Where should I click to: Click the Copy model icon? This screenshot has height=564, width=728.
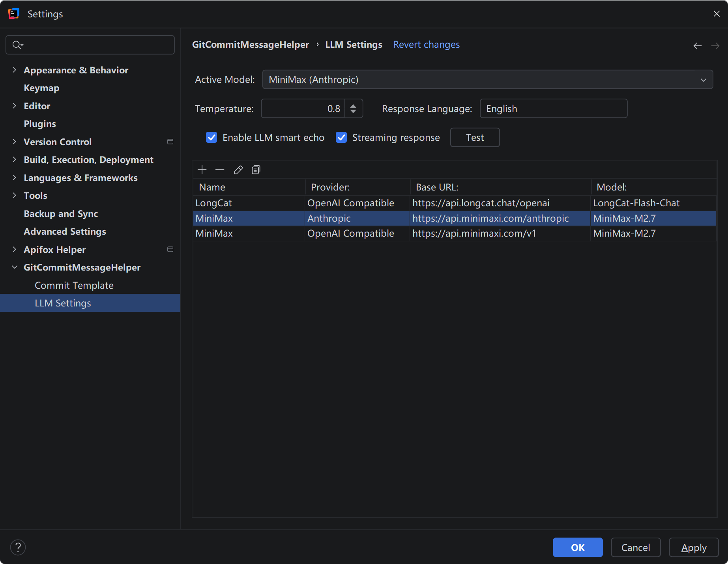click(256, 170)
